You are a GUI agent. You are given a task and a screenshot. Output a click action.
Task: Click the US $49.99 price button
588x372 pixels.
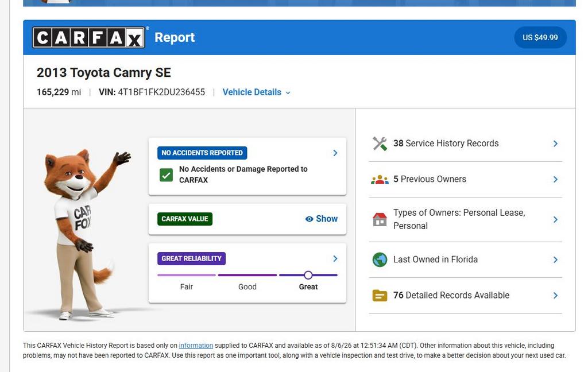tap(540, 37)
